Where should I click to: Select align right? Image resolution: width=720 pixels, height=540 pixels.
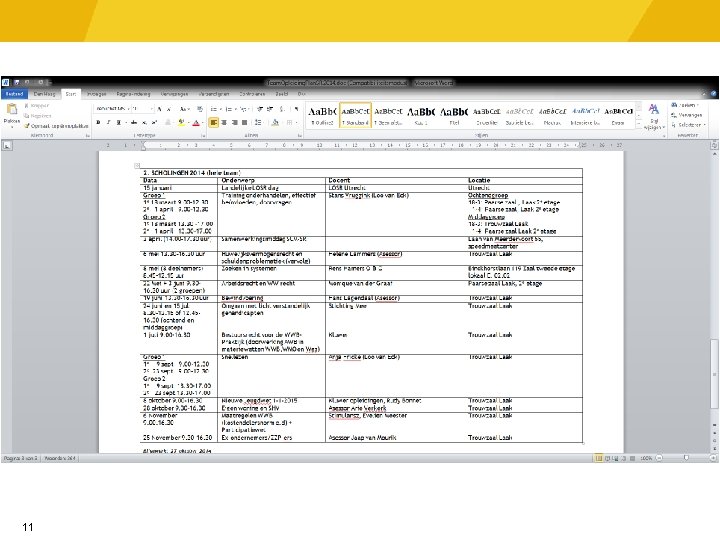click(x=235, y=123)
